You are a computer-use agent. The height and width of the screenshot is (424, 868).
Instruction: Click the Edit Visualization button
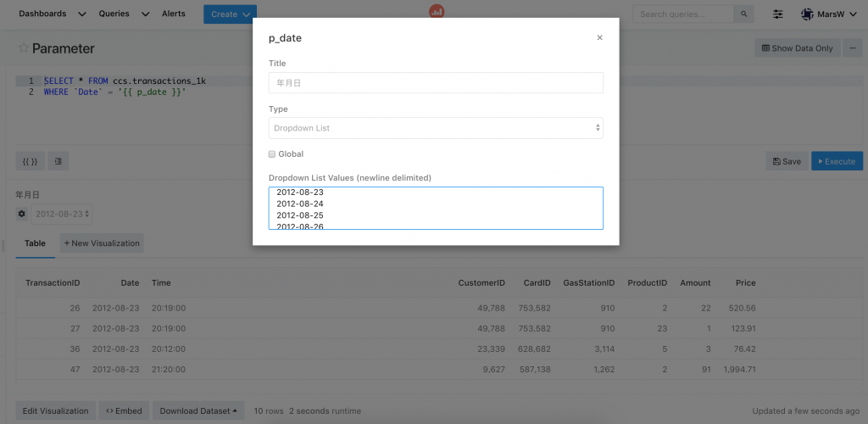(x=55, y=410)
